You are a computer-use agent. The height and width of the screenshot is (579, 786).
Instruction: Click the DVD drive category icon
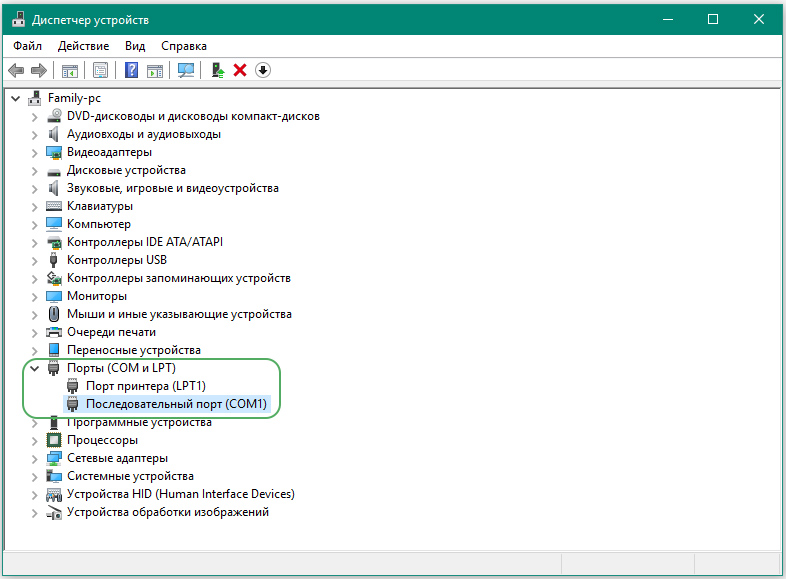(x=54, y=116)
